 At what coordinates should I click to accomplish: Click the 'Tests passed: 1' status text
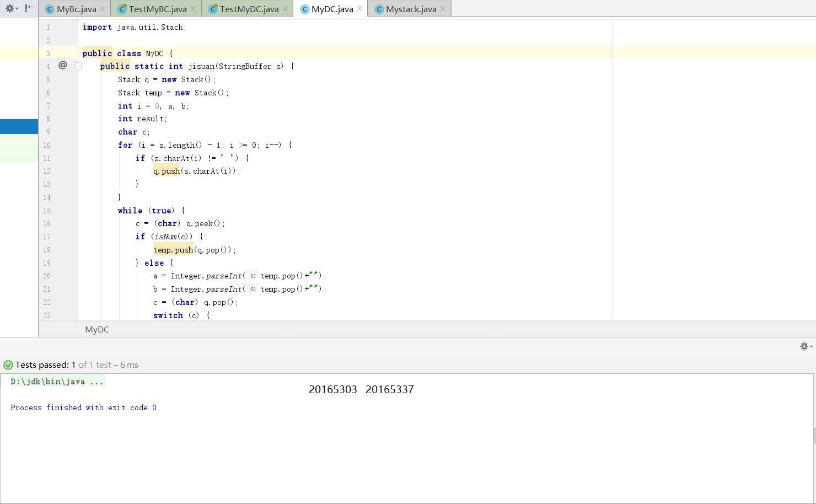(x=45, y=365)
